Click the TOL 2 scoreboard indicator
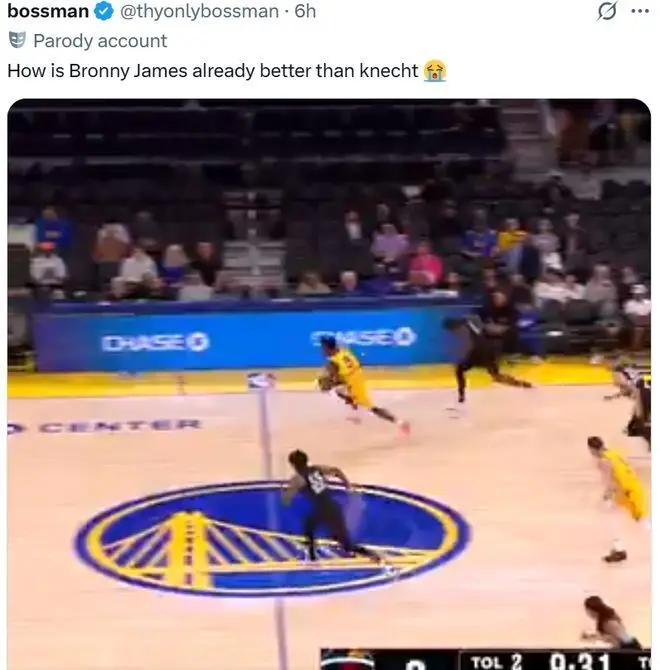Viewport: 660px width, 670px height. [496, 662]
